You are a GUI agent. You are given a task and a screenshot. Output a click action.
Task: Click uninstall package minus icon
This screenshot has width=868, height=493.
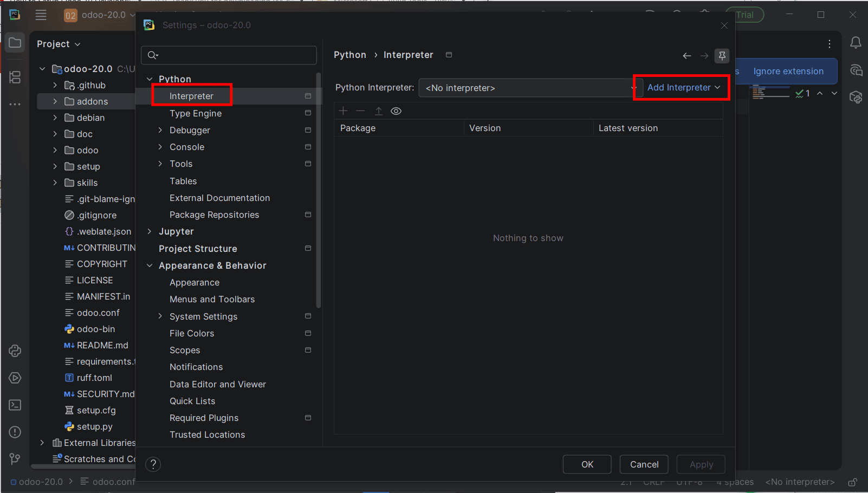pyautogui.click(x=360, y=111)
